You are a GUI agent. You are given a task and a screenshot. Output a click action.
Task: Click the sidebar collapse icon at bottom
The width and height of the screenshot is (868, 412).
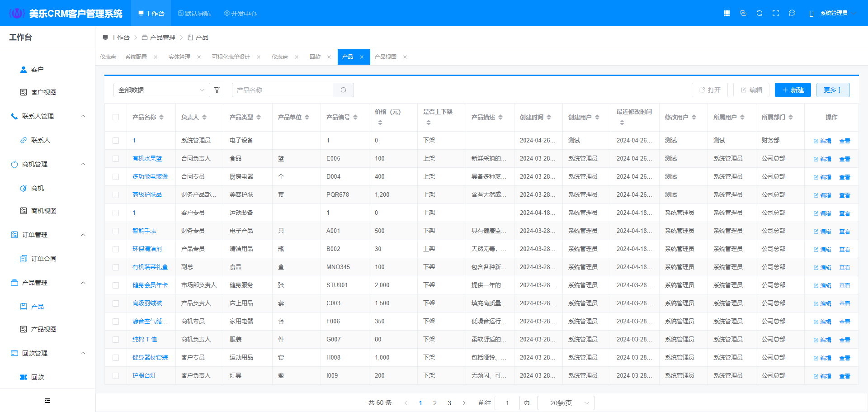point(47,401)
